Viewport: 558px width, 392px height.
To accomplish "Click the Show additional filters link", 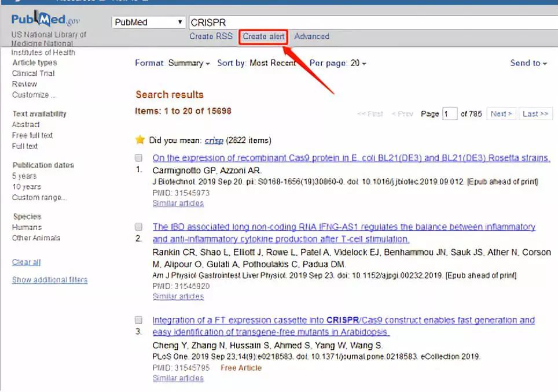I will pyautogui.click(x=50, y=280).
